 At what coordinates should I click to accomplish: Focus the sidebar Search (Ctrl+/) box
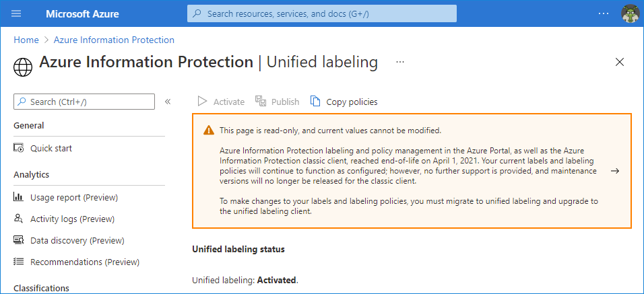(x=84, y=102)
